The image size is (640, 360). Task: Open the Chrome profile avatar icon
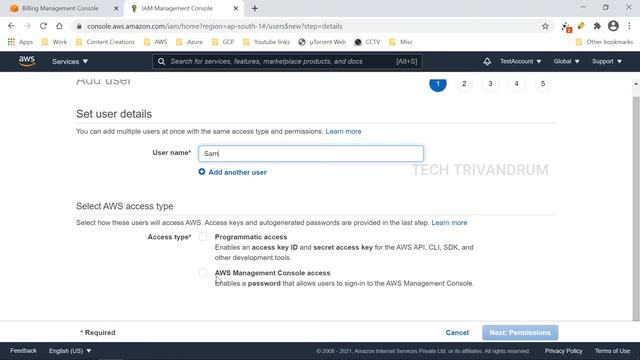[x=613, y=26]
